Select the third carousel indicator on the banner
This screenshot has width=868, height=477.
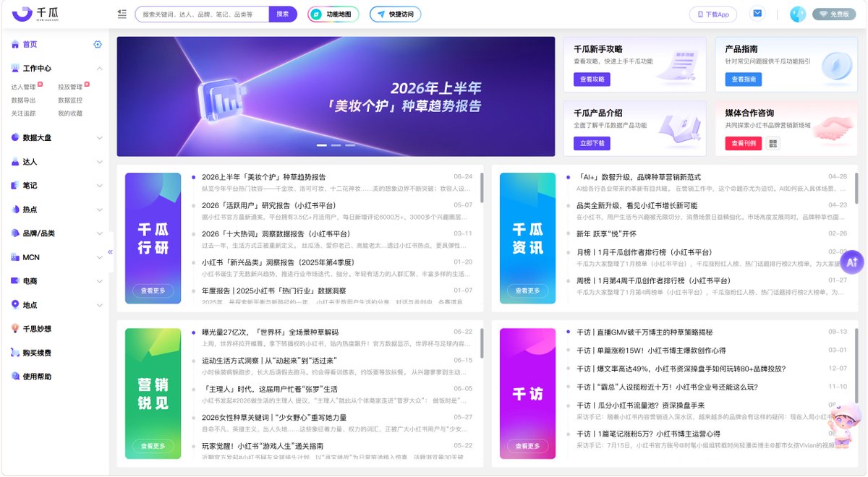(x=350, y=145)
